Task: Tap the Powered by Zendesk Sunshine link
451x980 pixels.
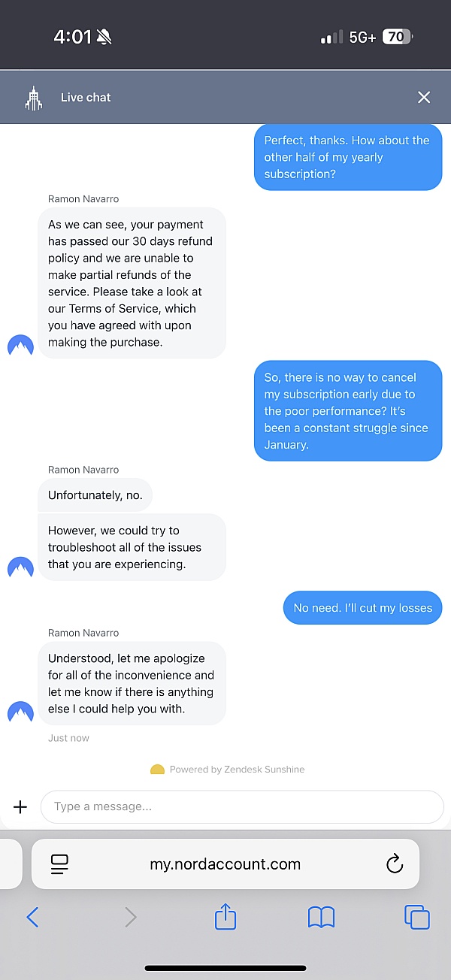Action: (228, 770)
